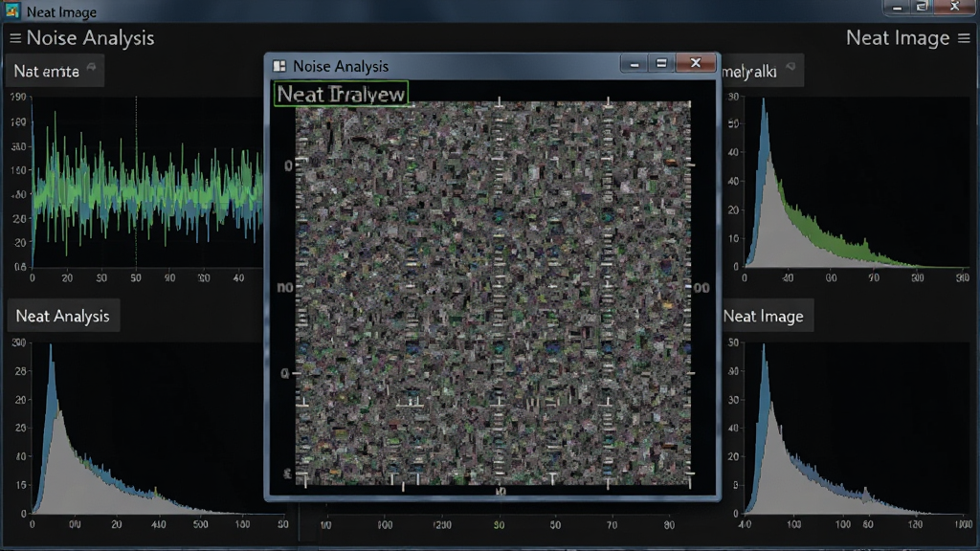
Task: Click the small icon on the melyralki tab
Action: click(x=791, y=66)
